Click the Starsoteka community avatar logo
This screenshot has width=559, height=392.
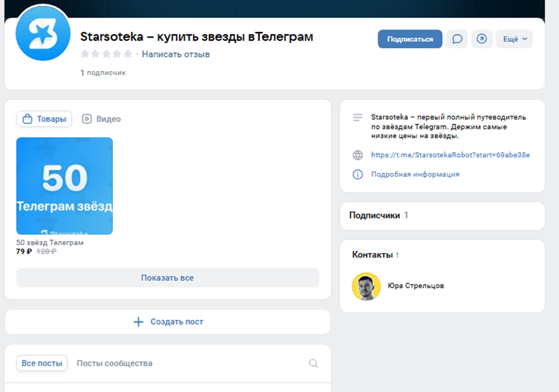tap(43, 36)
